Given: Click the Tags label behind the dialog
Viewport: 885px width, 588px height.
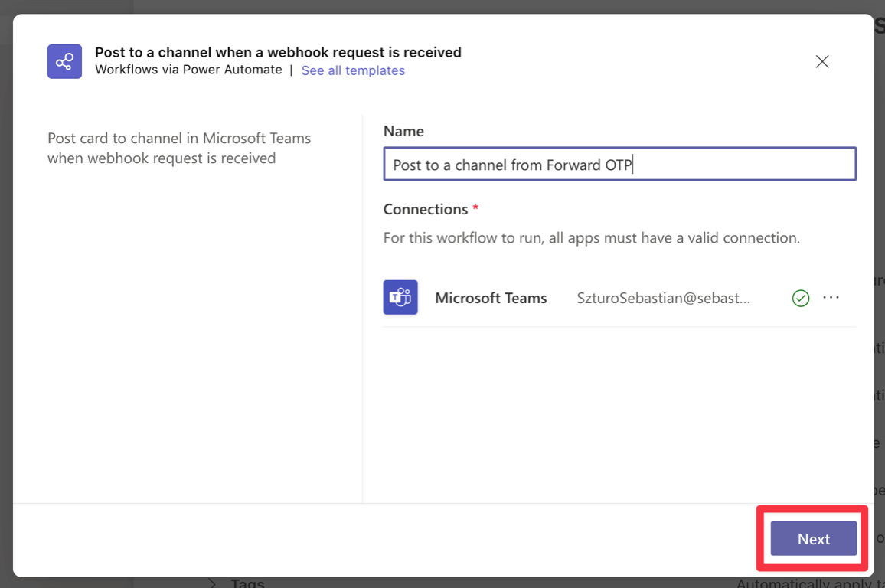Looking at the screenshot, I should pos(248,583).
